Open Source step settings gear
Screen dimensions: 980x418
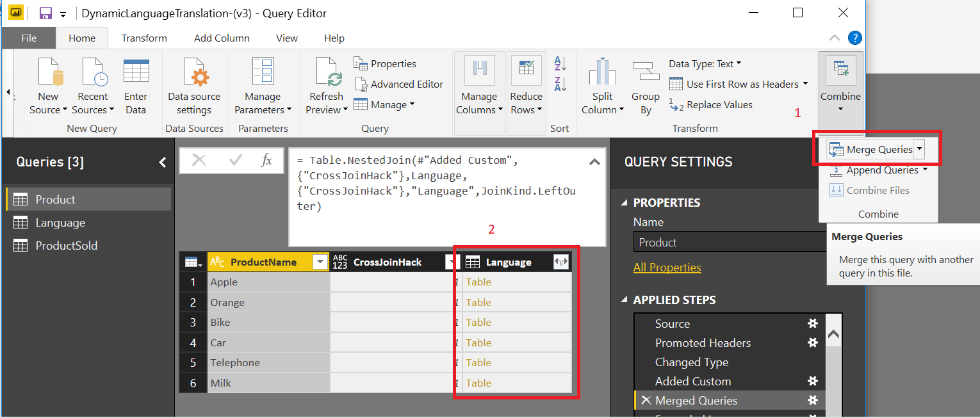click(x=813, y=323)
